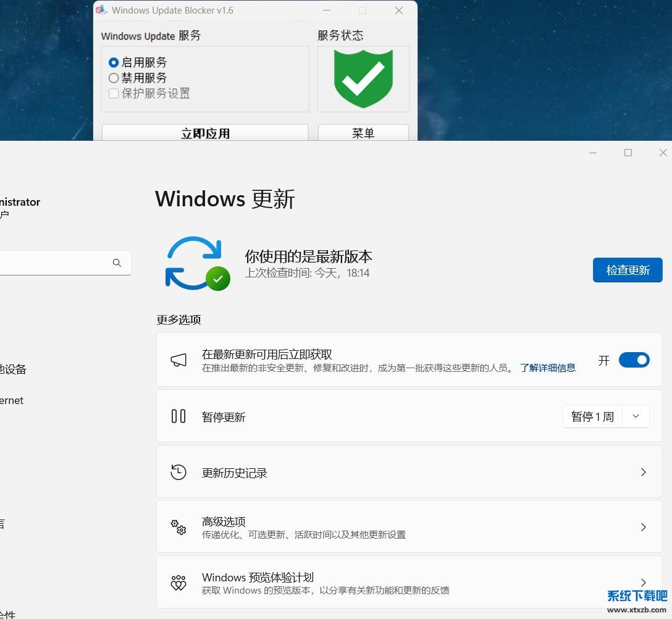The height and width of the screenshot is (619, 672).
Task: Expand the 高级选项 row chevron
Action: (x=644, y=526)
